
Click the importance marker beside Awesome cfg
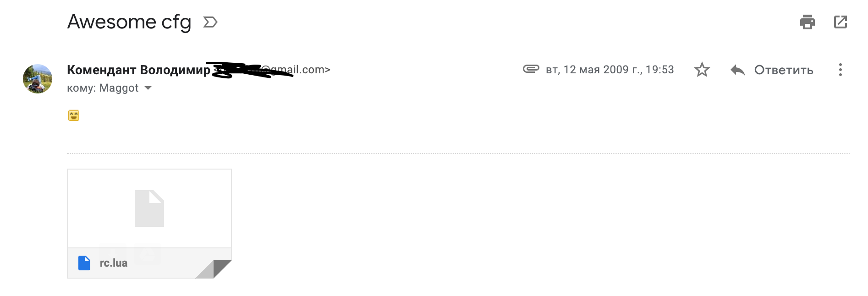(x=210, y=22)
